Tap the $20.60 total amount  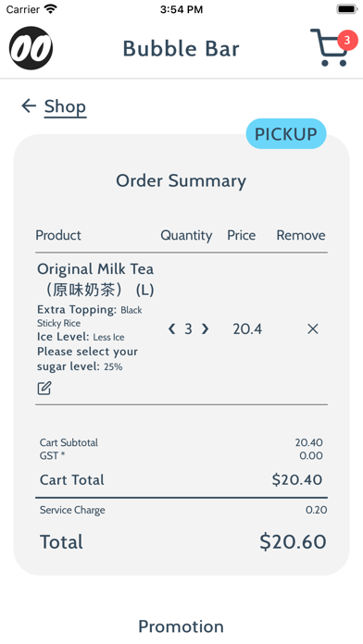pyautogui.click(x=293, y=542)
